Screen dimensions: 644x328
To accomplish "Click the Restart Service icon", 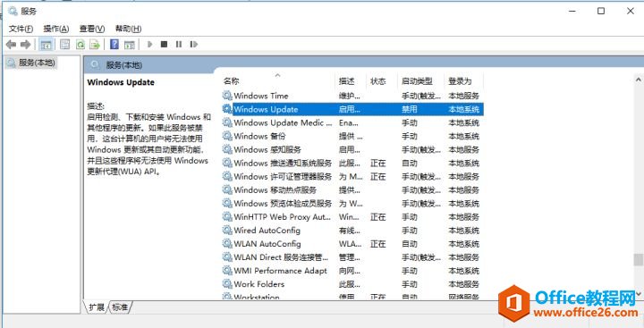I will pos(193,45).
